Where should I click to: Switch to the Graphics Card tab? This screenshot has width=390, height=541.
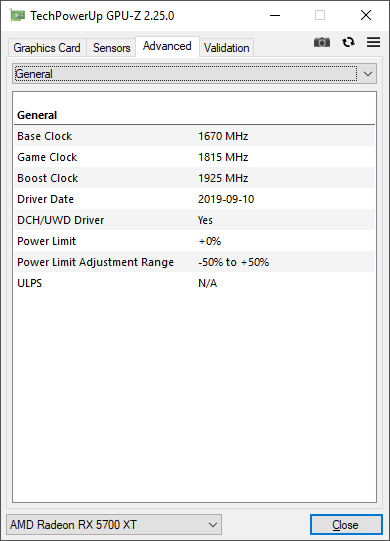(47, 48)
